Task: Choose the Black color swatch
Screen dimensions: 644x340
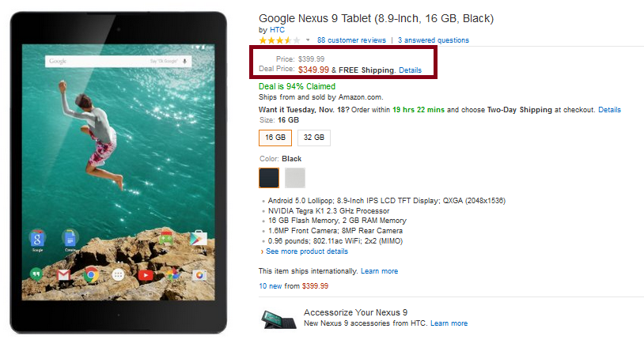Action: [270, 178]
